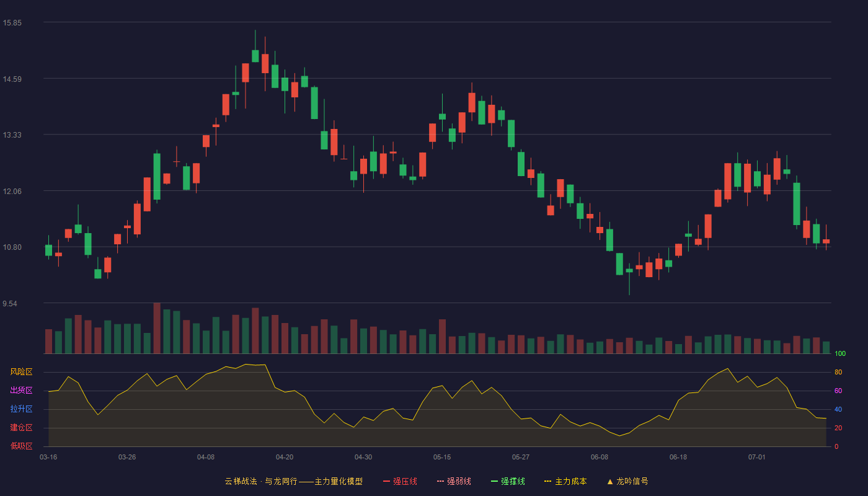Toggle the 强弱线 legend series
868x496 pixels.
click(x=454, y=481)
